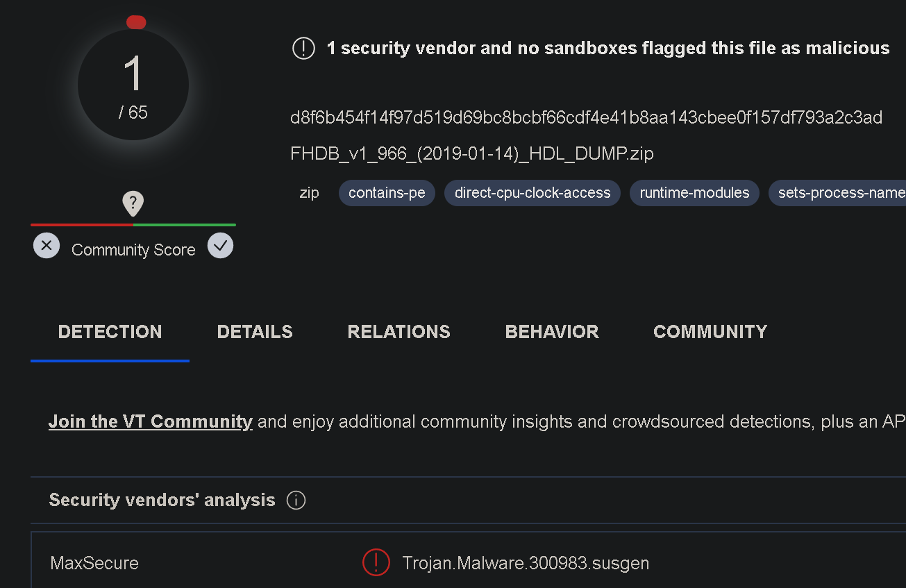906x588 pixels.
Task: Switch to the COMMUNITY tab
Action: (x=710, y=332)
